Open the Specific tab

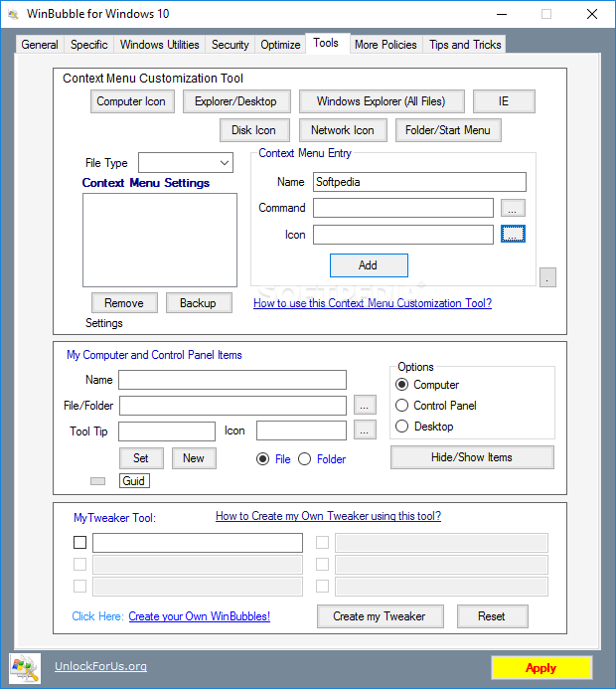click(89, 45)
